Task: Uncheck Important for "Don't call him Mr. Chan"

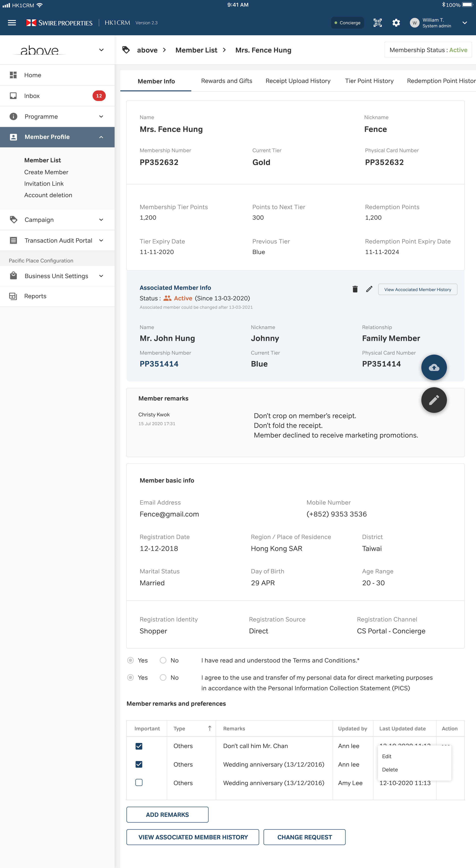Action: tap(139, 746)
